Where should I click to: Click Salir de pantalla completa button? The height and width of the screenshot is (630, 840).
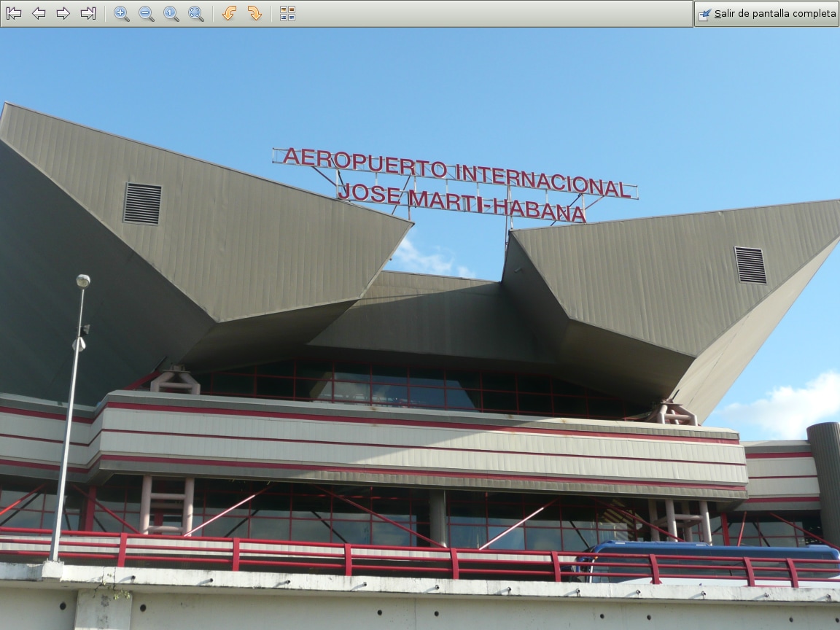(767, 13)
